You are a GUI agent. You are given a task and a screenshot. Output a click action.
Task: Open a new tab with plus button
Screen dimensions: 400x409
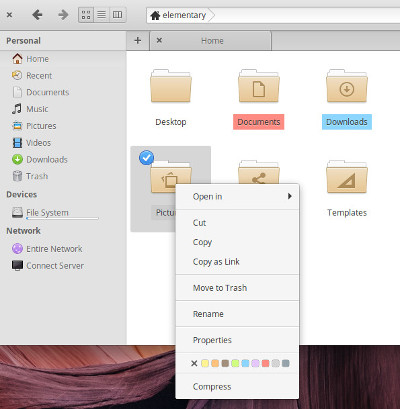click(x=138, y=41)
